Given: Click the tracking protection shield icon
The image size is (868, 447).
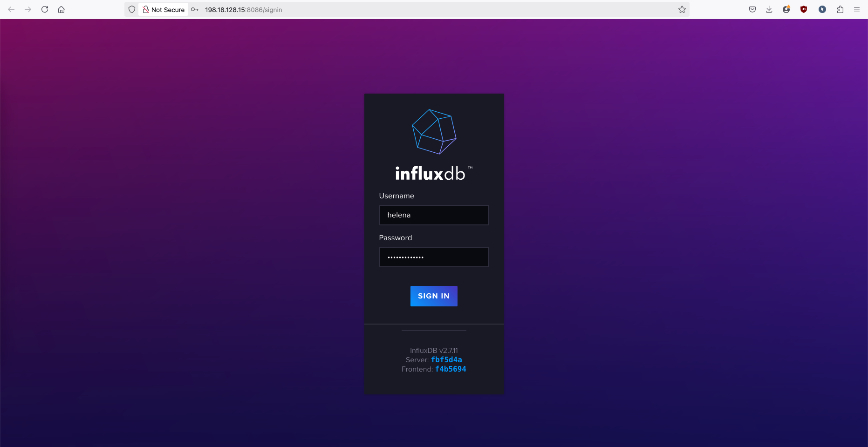Looking at the screenshot, I should (132, 9).
